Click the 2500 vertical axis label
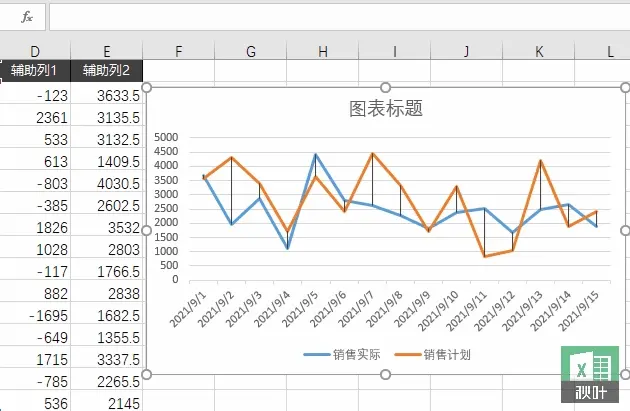The width and height of the screenshot is (630, 411). (166, 209)
